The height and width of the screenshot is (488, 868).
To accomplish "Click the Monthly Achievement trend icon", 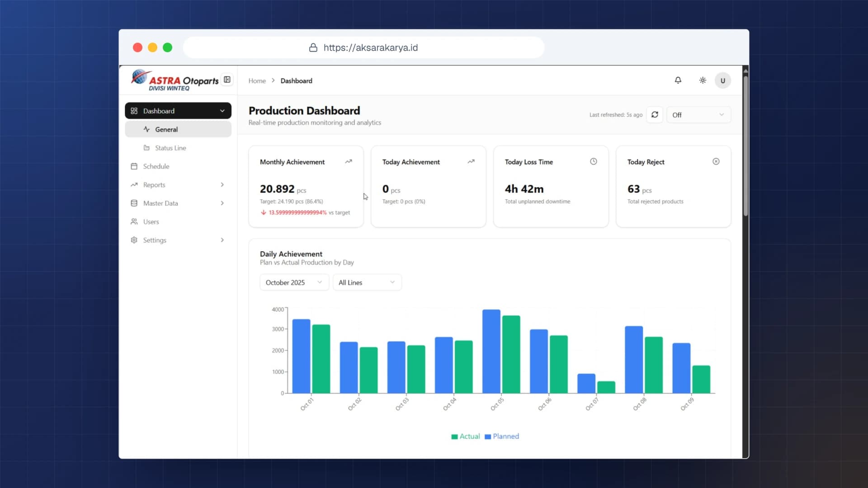I will coord(349,161).
